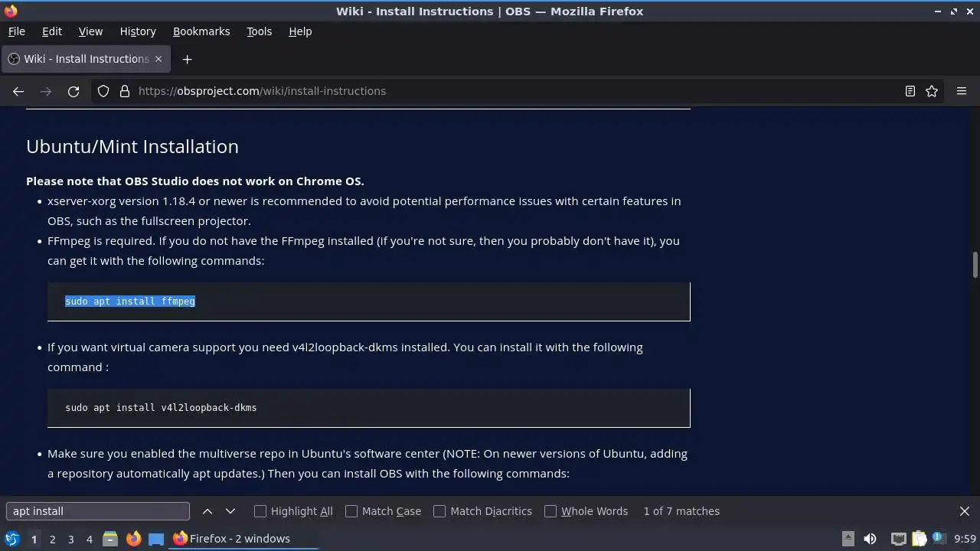Open the Edit menu

pyautogui.click(x=51, y=31)
